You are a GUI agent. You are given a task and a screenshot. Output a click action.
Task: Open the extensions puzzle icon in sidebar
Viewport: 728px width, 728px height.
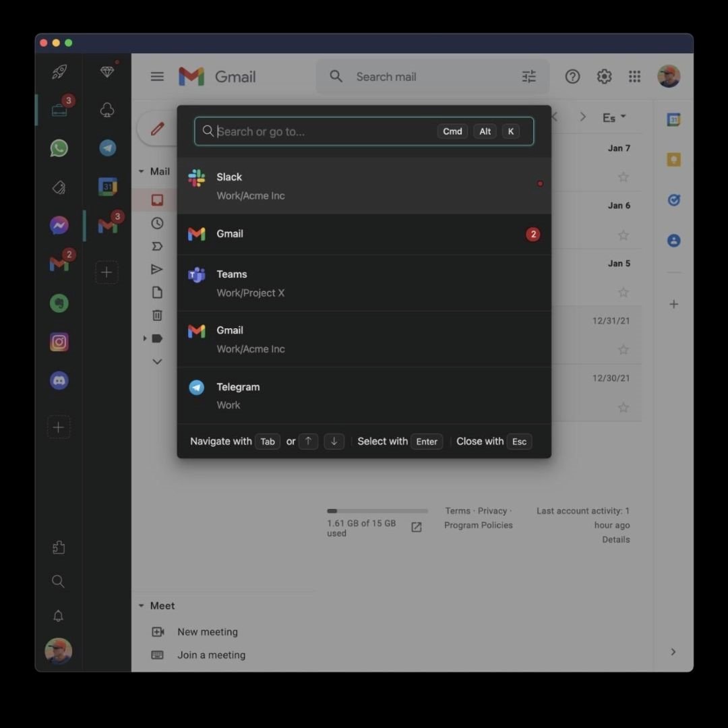click(x=58, y=547)
